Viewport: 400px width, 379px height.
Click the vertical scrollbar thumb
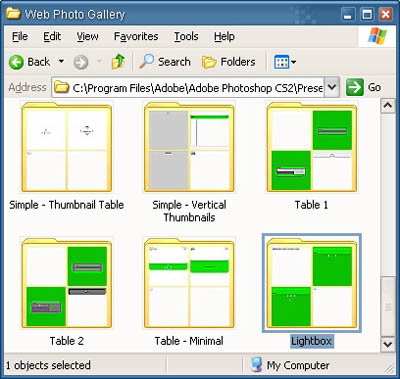[x=388, y=306]
